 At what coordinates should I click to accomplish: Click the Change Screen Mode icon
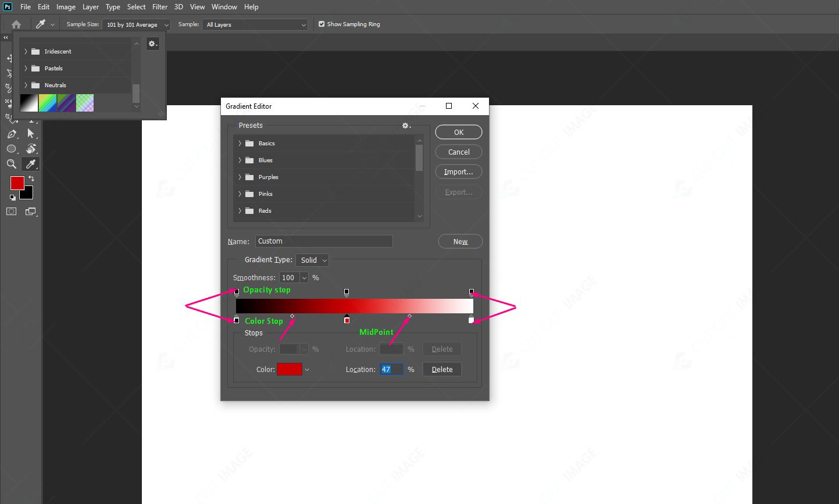(x=31, y=212)
